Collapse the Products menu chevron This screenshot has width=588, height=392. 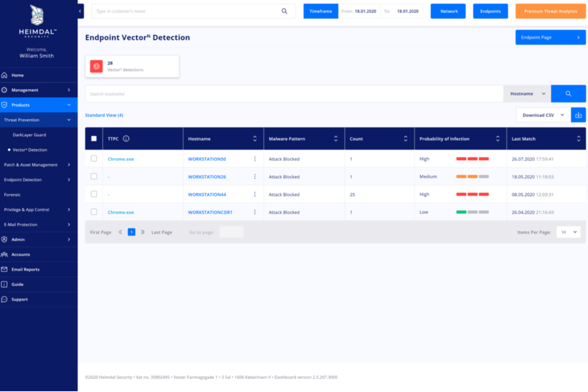[x=69, y=105]
